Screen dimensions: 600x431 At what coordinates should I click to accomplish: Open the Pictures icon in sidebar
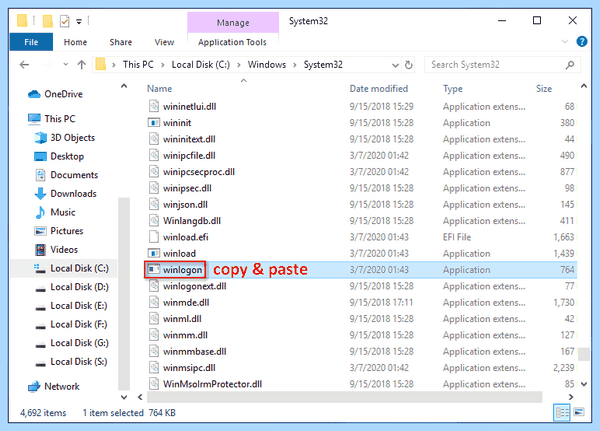(40, 231)
